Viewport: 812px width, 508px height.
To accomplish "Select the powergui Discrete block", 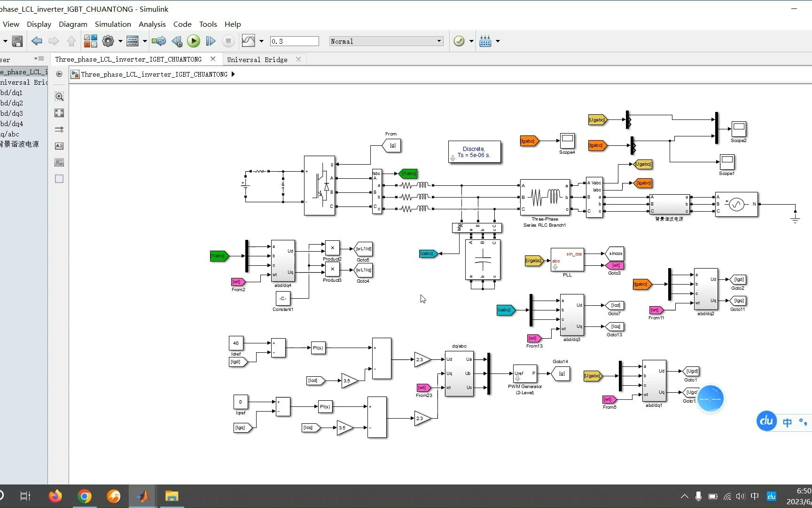I will point(474,152).
